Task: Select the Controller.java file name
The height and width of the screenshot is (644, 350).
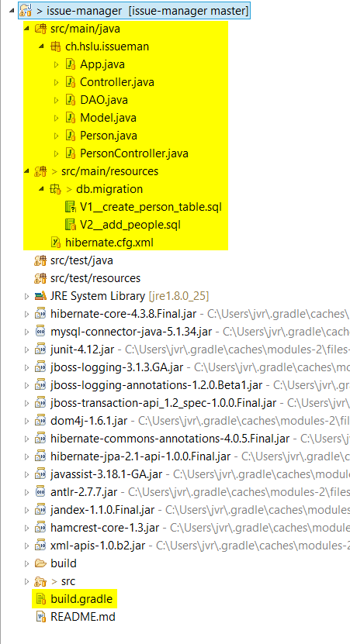Action: click(117, 82)
